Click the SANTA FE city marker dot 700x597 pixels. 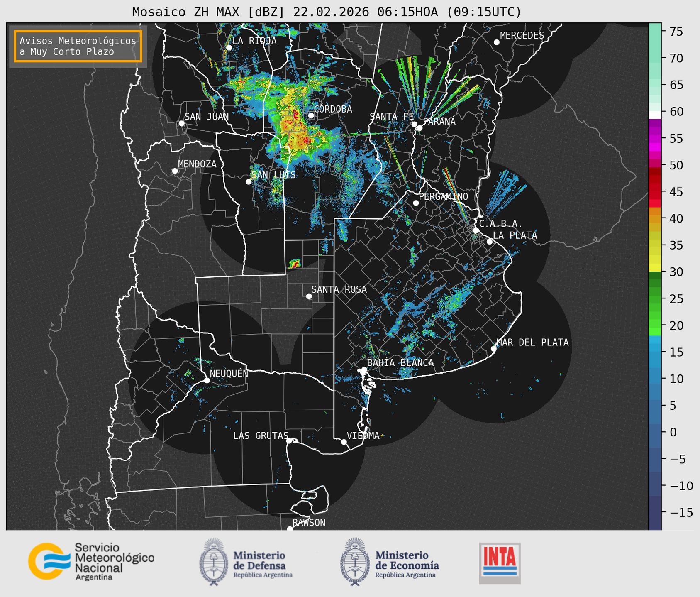point(414,124)
